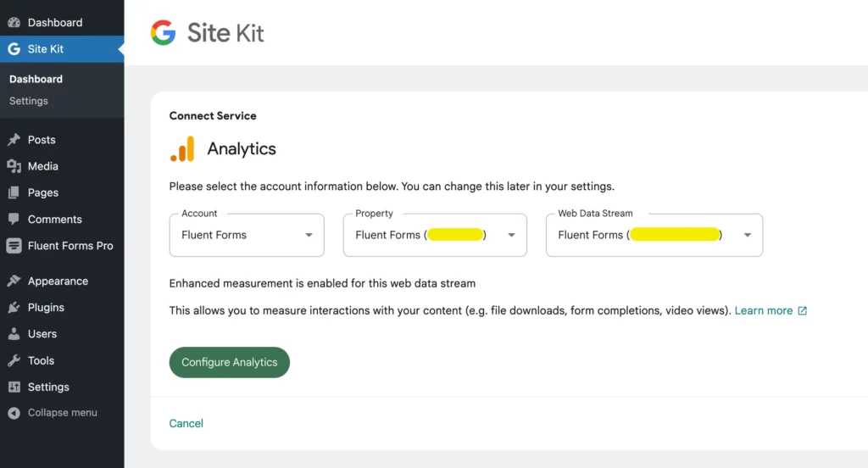Open Fluent Forms Pro menu

[x=62, y=245]
